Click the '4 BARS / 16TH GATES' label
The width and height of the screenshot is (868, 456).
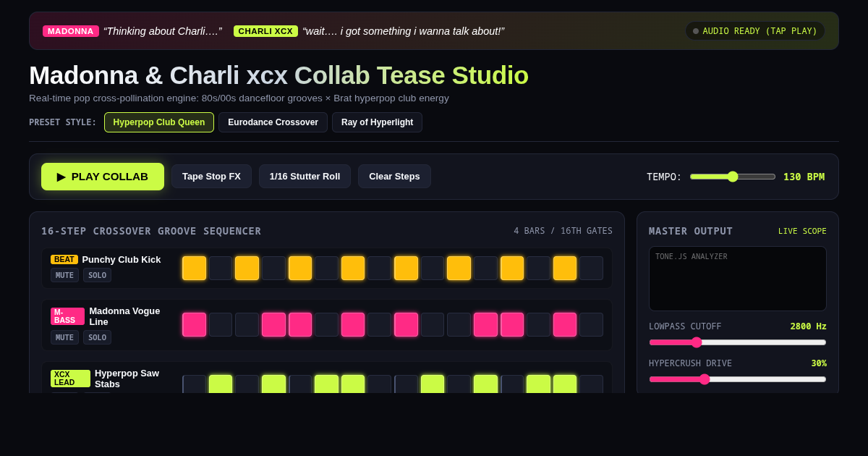pos(563,231)
